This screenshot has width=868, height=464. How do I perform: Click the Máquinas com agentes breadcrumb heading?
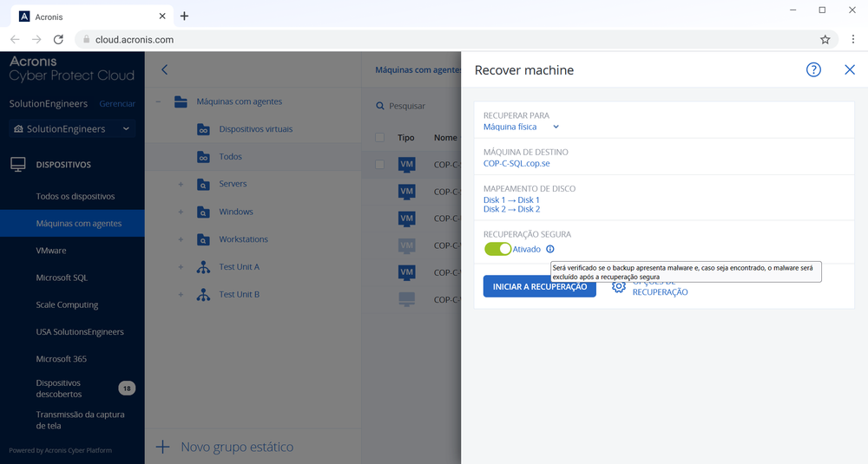pyautogui.click(x=418, y=69)
